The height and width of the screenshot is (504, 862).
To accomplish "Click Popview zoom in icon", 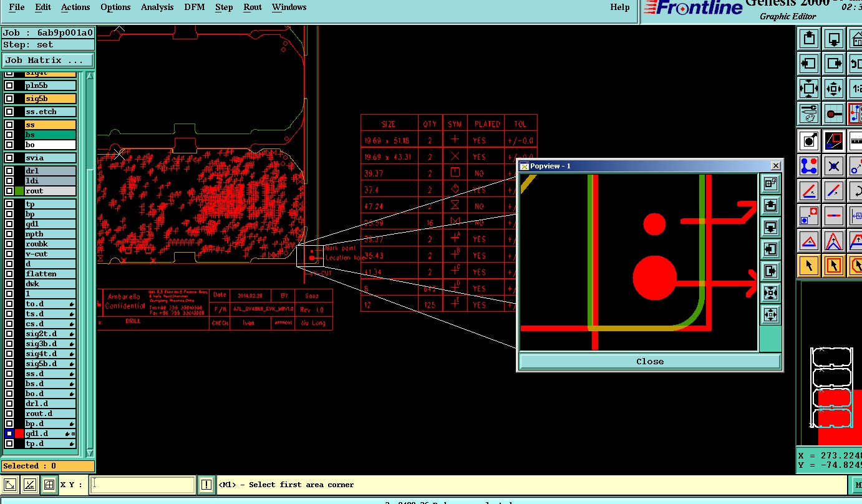I will pos(770,293).
